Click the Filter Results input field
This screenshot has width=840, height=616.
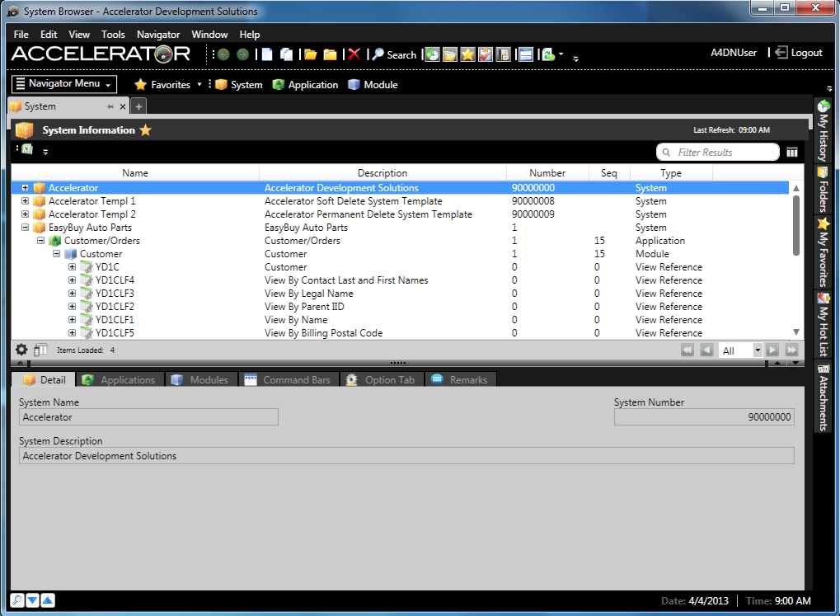(x=718, y=153)
